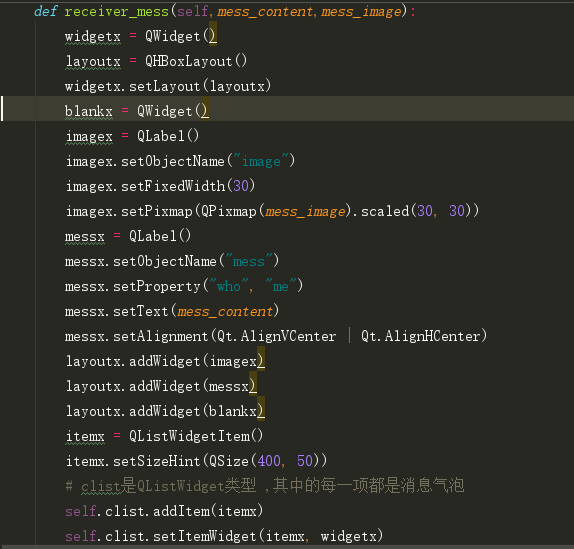Click the 'blankx = QWidget()' line
The image size is (574, 549).
click(137, 111)
